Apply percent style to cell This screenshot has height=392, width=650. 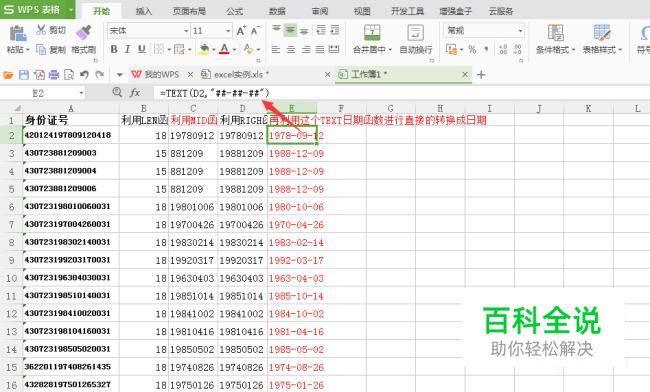click(472, 50)
